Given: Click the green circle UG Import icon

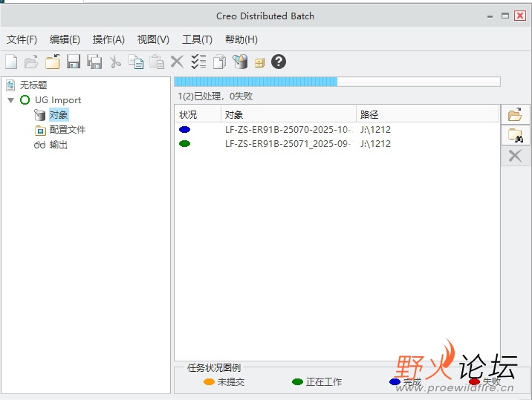Looking at the screenshot, I should [25, 100].
